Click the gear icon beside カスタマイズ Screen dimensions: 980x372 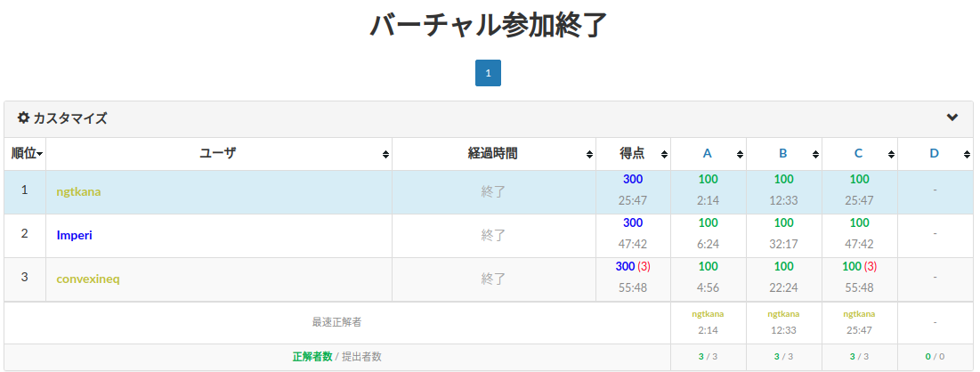(23, 117)
